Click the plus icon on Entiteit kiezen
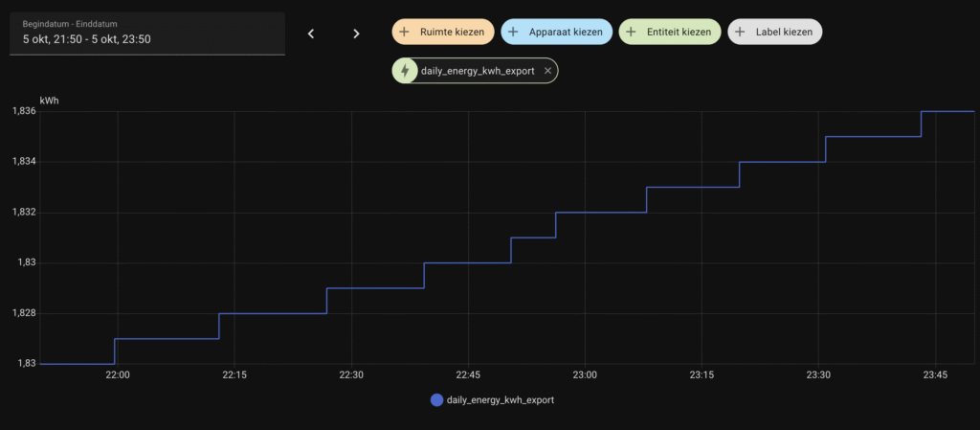Image resolution: width=980 pixels, height=430 pixels. click(631, 33)
